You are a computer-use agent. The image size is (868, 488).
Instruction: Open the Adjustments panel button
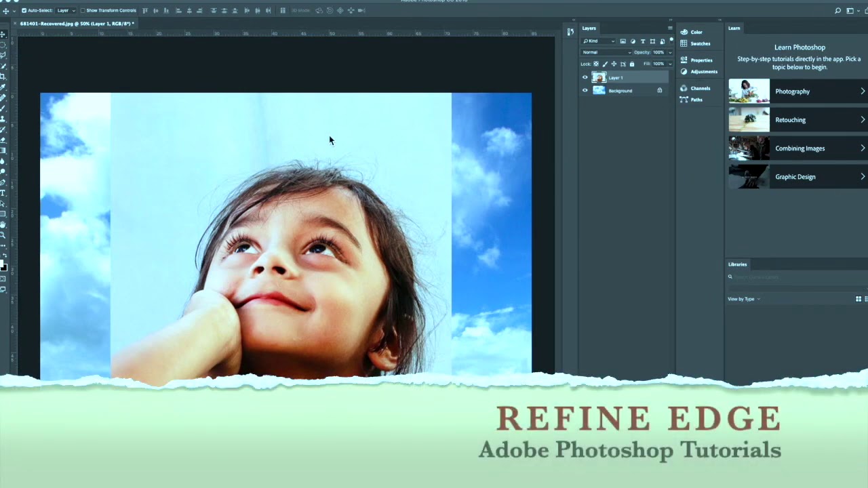coord(698,71)
